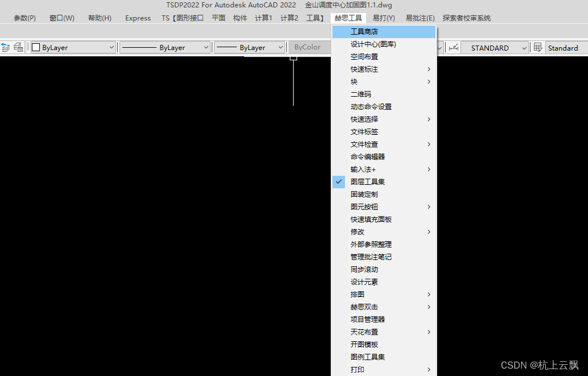The width and height of the screenshot is (588, 376).
Task: Click the ByColor plot style box
Action: coord(310,47)
